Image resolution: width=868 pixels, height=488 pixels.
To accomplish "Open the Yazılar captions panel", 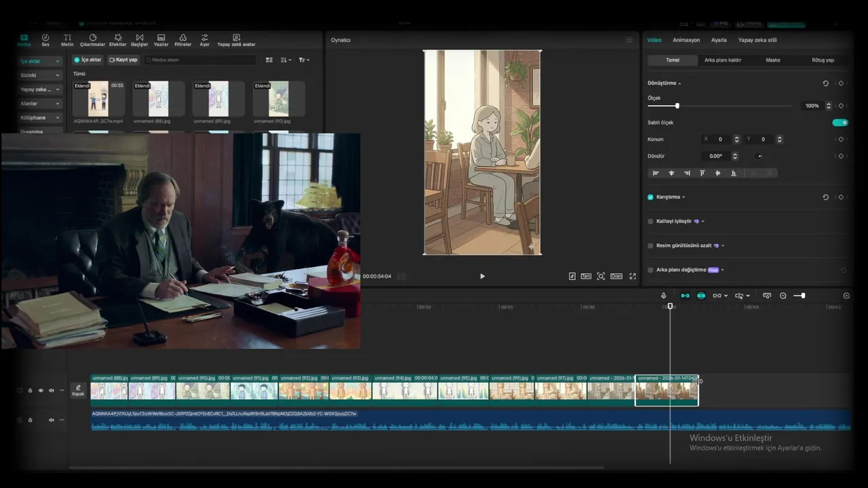I will click(161, 40).
